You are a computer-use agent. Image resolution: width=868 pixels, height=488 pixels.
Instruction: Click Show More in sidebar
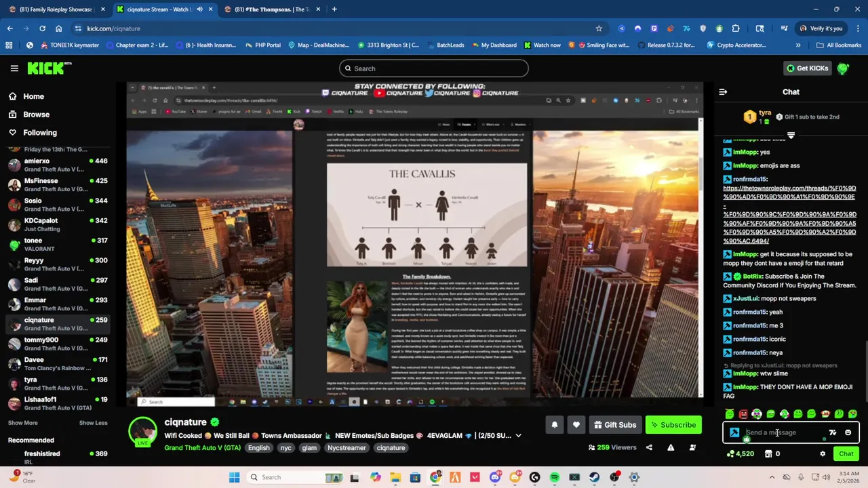tap(22, 423)
